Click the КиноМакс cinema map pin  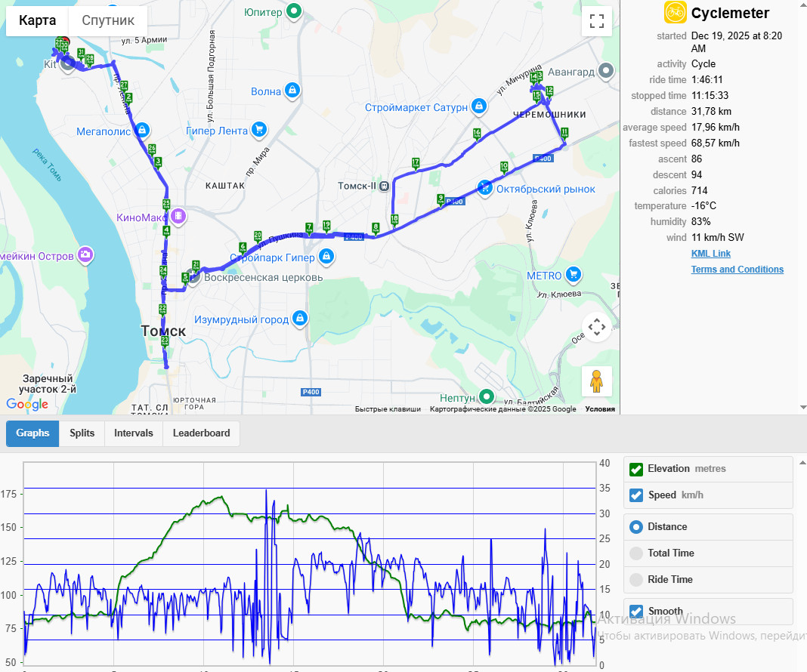point(178,216)
